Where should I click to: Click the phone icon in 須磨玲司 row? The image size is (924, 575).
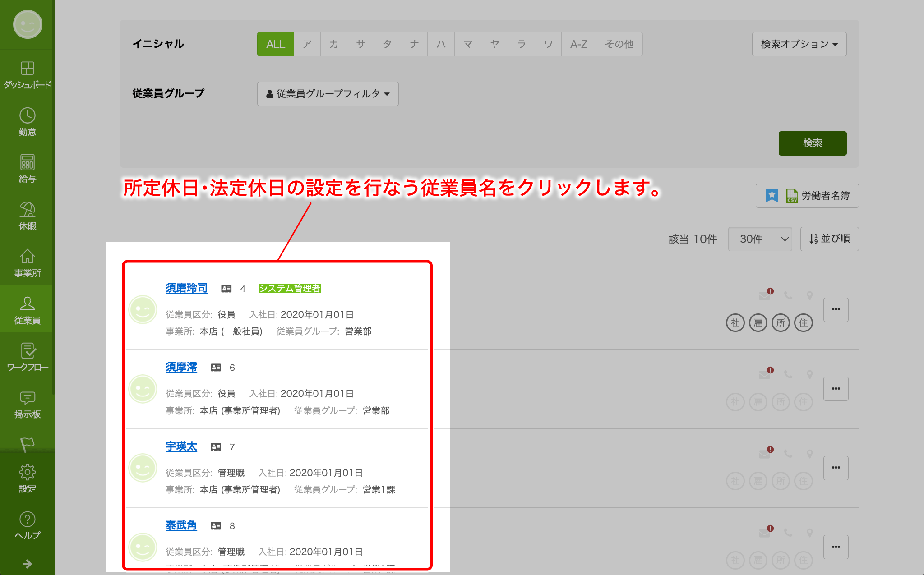click(x=788, y=296)
